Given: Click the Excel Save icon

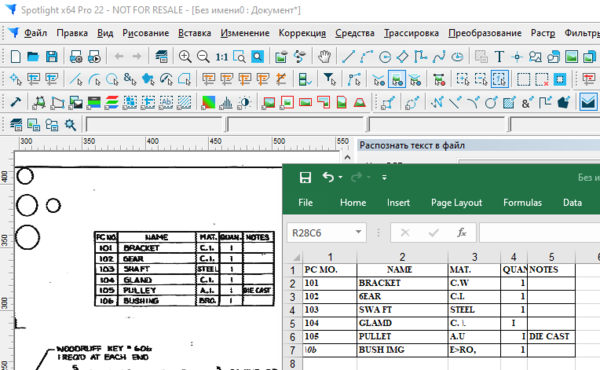Looking at the screenshot, I should [305, 177].
